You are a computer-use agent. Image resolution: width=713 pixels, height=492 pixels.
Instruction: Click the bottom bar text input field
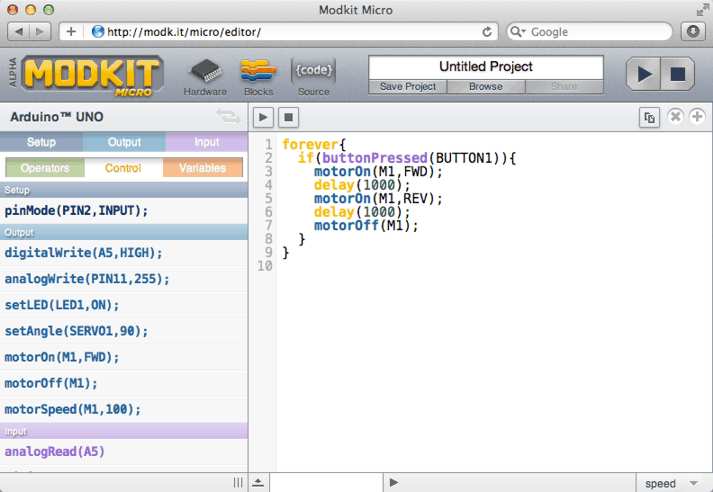[x=326, y=482]
